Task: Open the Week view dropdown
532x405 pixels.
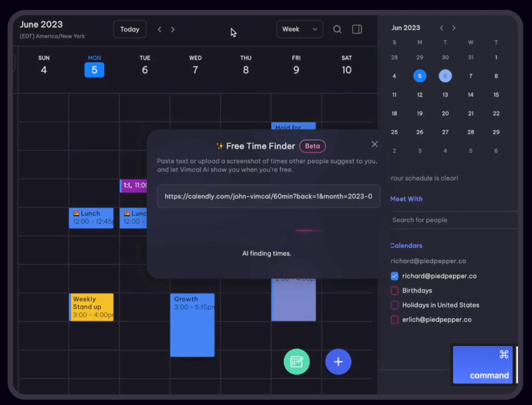Action: (300, 29)
